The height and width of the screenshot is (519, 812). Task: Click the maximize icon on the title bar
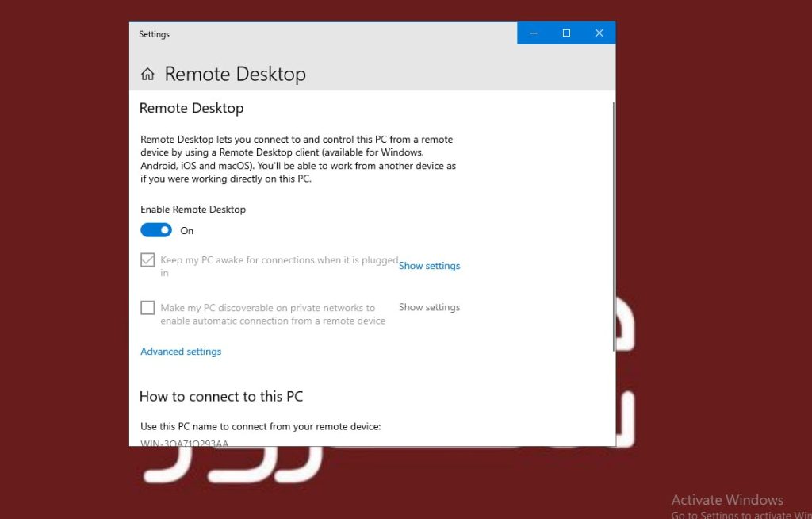566,33
